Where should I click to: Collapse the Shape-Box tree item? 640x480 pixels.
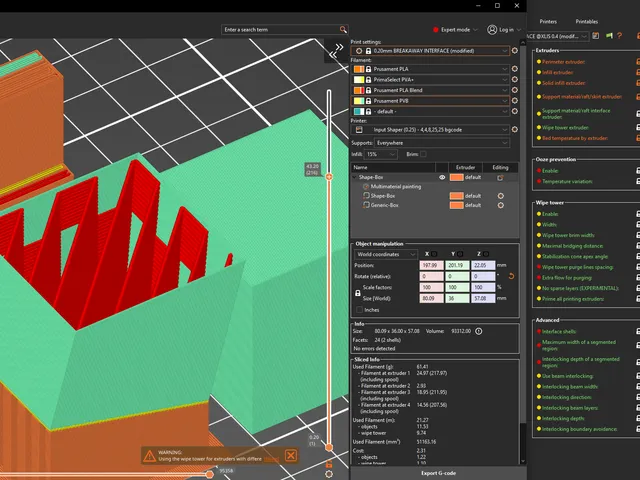pos(355,178)
